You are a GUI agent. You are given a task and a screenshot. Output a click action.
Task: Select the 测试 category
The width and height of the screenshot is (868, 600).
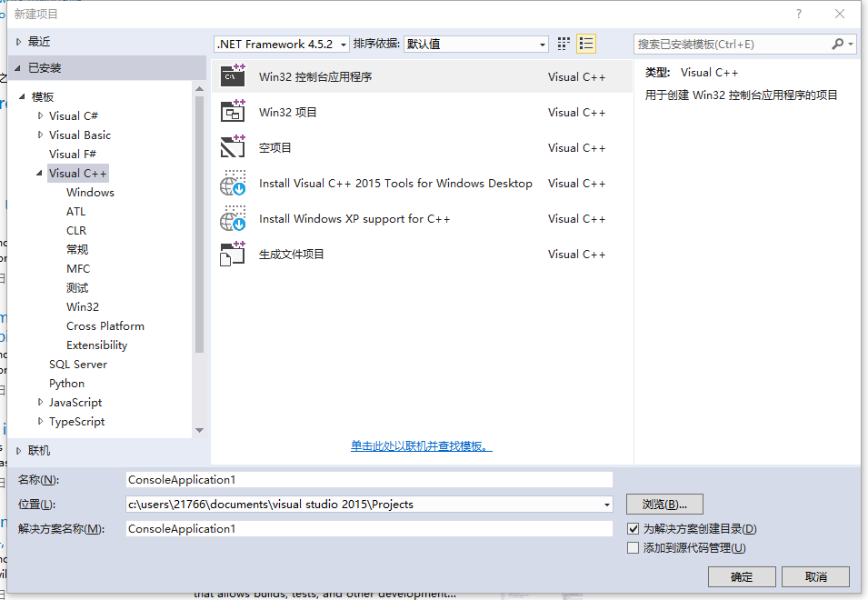(77, 288)
